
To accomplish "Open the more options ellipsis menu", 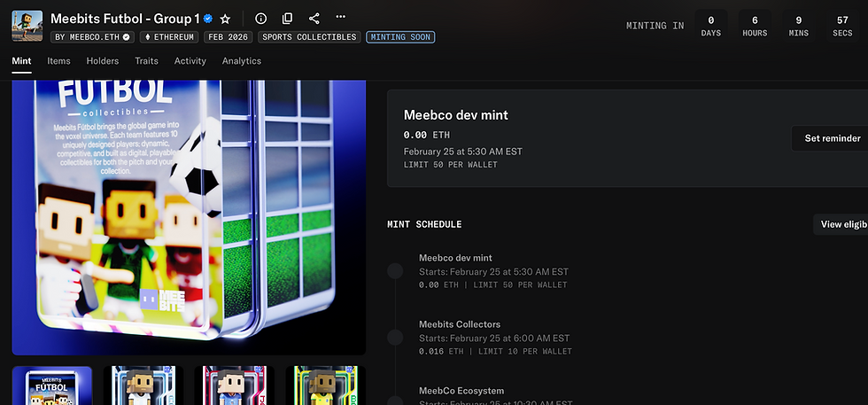I will [340, 17].
